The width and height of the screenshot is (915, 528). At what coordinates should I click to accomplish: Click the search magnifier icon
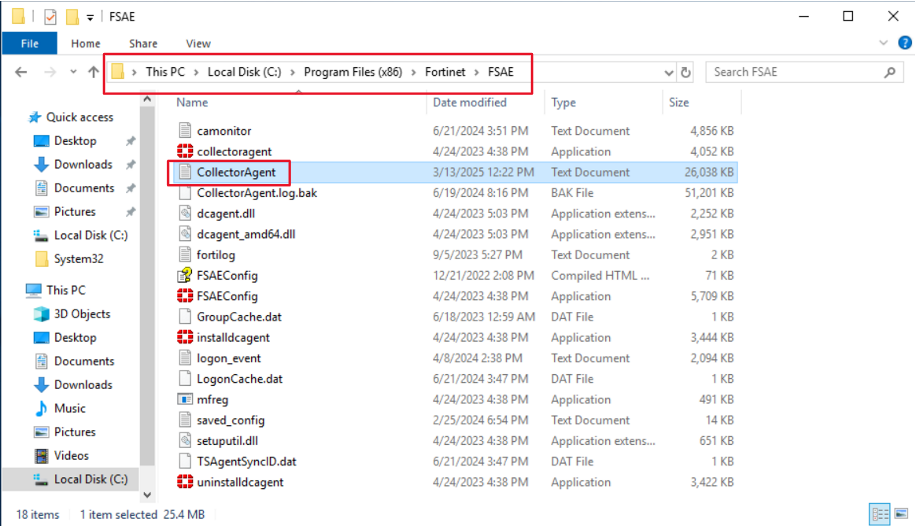click(x=890, y=72)
